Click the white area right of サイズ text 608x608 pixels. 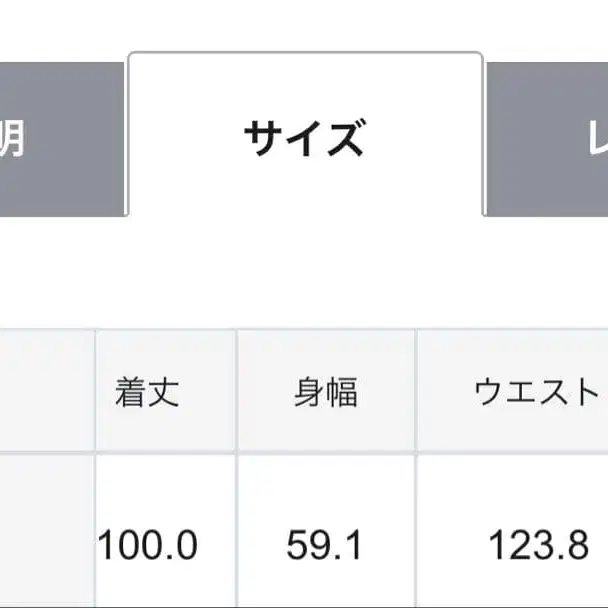click(425, 138)
